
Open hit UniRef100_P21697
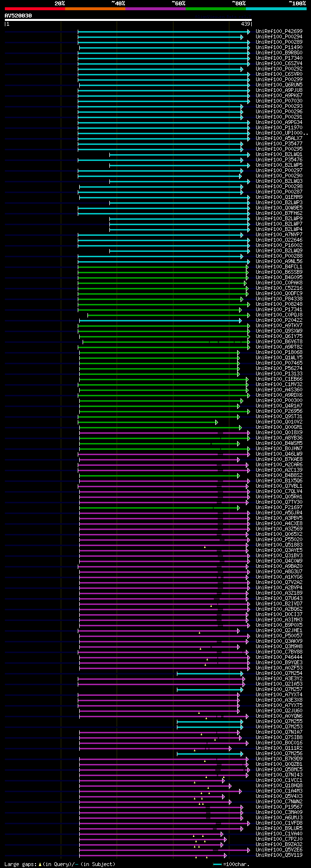pyautogui.click(x=279, y=508)
